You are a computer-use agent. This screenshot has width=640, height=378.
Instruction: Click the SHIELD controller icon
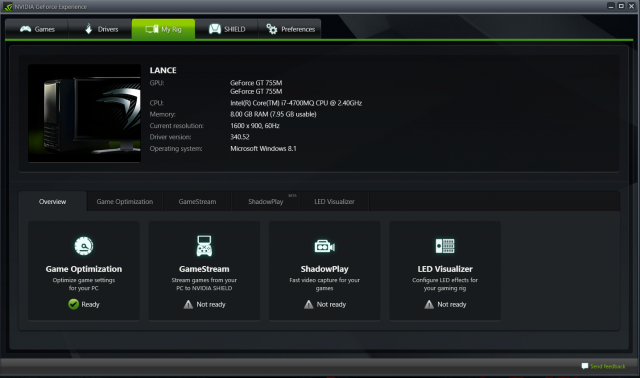pyautogui.click(x=215, y=29)
